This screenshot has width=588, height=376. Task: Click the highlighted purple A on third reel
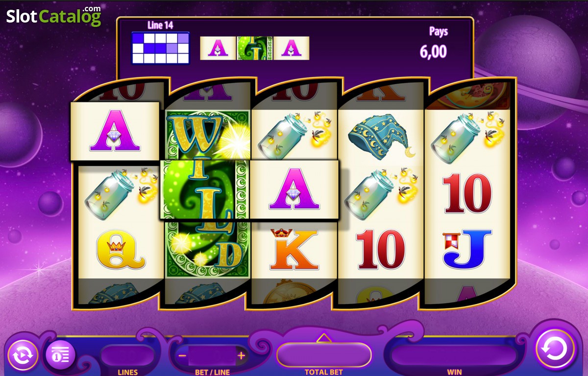click(x=294, y=189)
